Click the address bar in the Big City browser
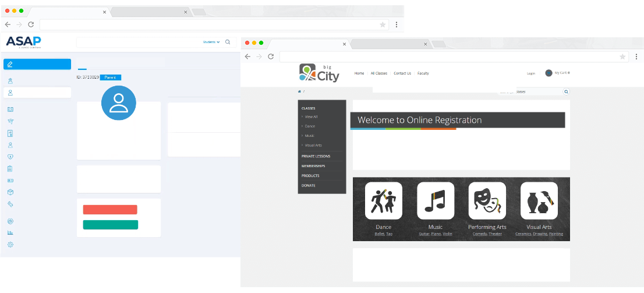The image size is (644, 293). click(454, 57)
